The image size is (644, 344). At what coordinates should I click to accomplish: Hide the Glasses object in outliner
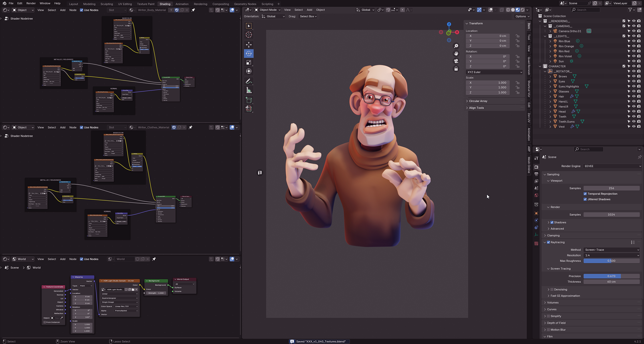[x=634, y=91]
